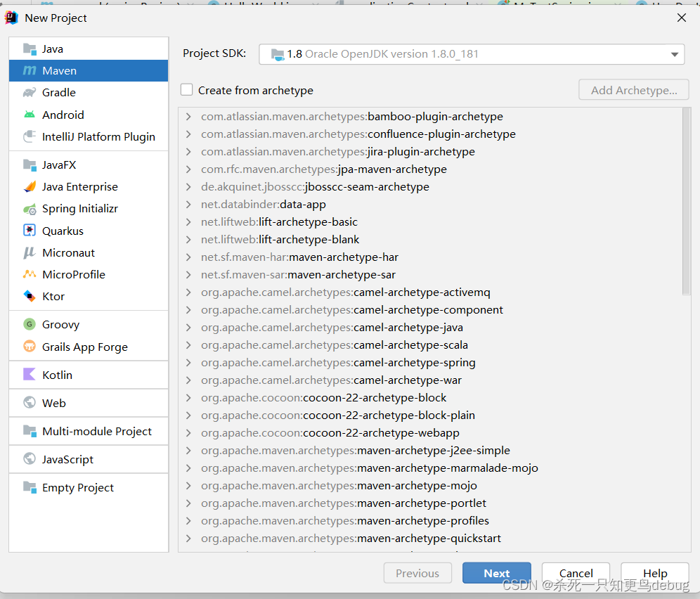Expand maven-archetype-quickstart node
Screen dimensions: 700x599
(188, 539)
